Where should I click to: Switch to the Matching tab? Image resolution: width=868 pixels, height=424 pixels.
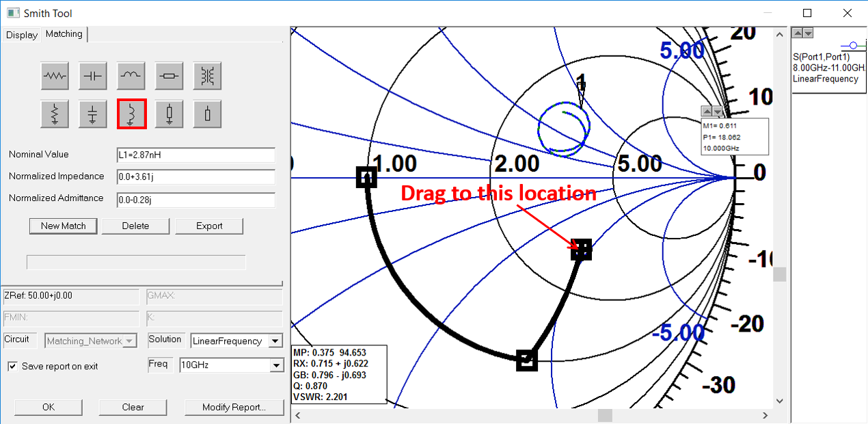tap(64, 34)
